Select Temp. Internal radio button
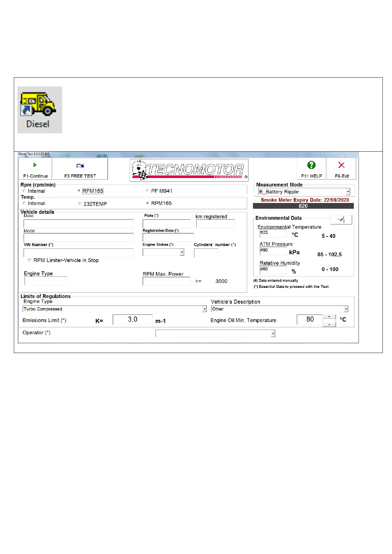 (24, 203)
